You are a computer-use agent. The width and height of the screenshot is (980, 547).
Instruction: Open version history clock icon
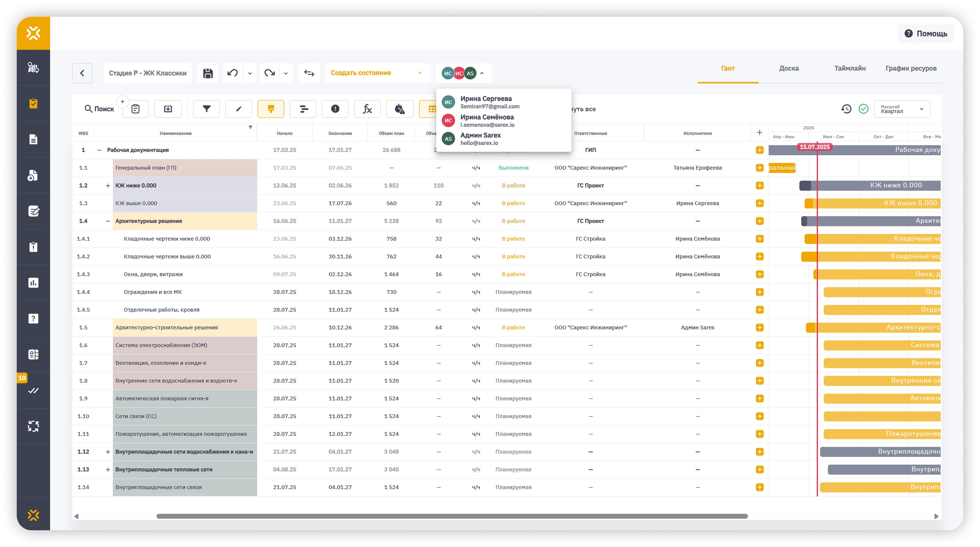[846, 109]
